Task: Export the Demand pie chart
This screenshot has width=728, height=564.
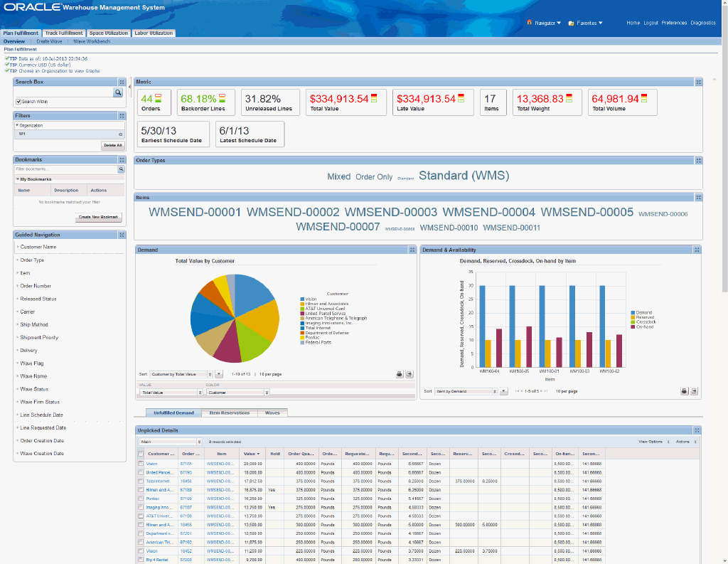Action: [x=409, y=374]
